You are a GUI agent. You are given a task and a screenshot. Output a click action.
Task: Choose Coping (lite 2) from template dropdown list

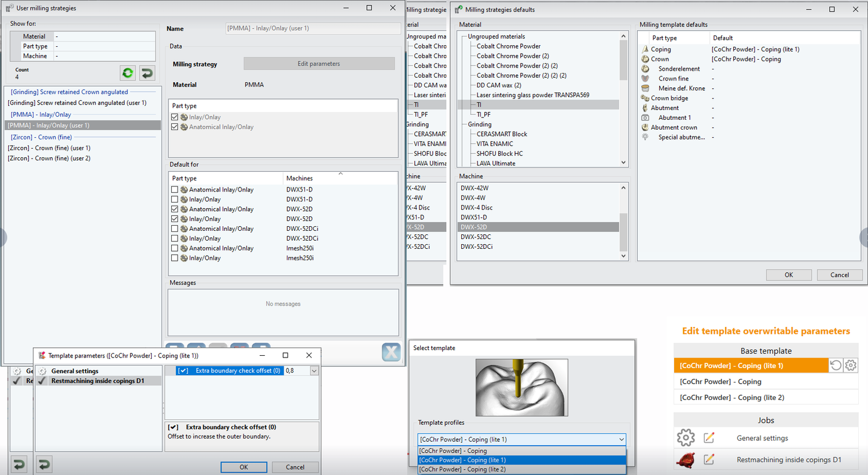coord(463,469)
